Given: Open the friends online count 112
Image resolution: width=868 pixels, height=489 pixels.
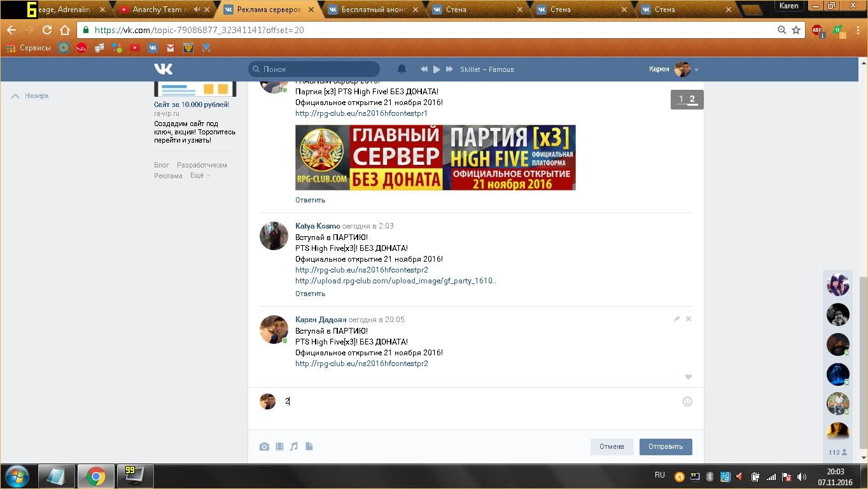Looking at the screenshot, I should pos(837,452).
